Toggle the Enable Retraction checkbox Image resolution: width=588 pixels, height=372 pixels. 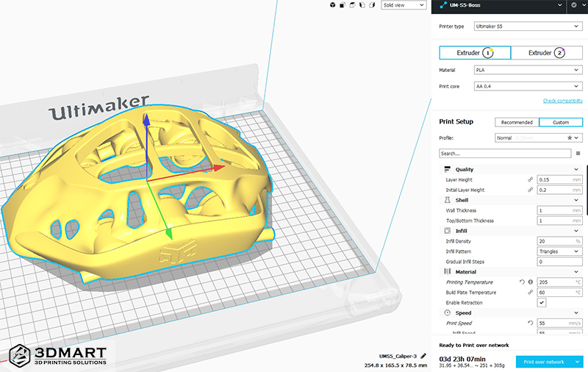pyautogui.click(x=542, y=303)
